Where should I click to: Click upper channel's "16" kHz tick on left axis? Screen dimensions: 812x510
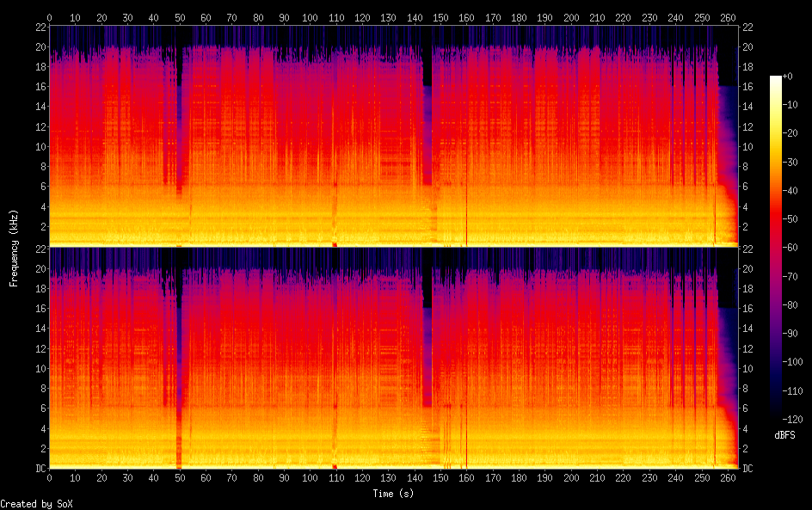point(41,87)
